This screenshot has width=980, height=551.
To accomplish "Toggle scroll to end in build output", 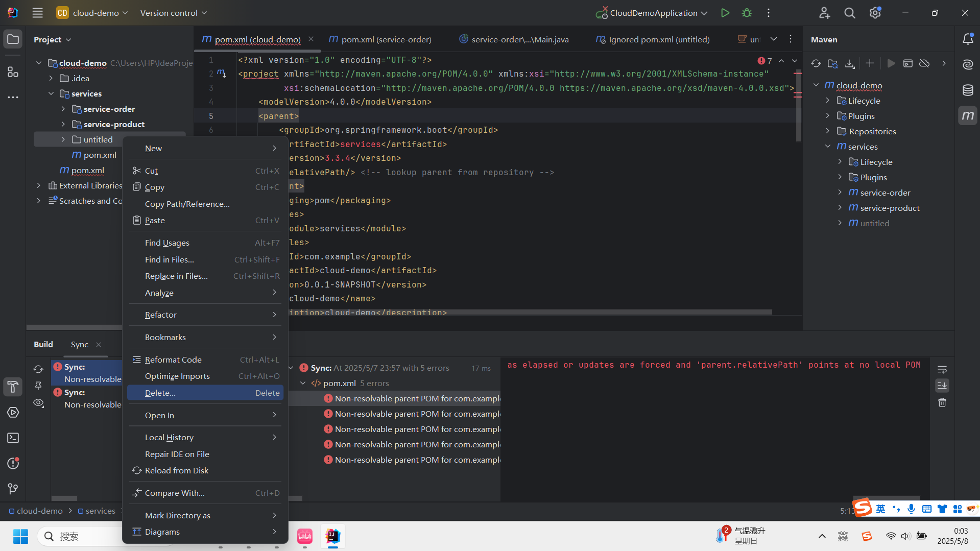I will point(942,386).
